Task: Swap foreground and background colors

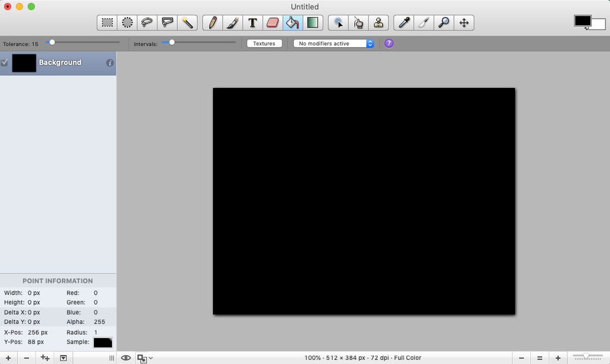Action: tap(586, 28)
